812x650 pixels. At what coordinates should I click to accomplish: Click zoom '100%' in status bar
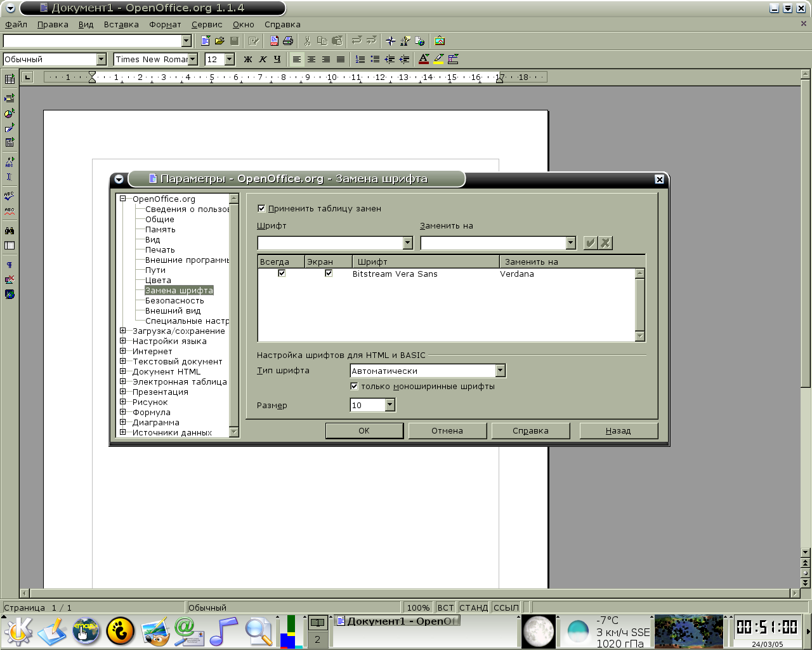[x=418, y=607]
